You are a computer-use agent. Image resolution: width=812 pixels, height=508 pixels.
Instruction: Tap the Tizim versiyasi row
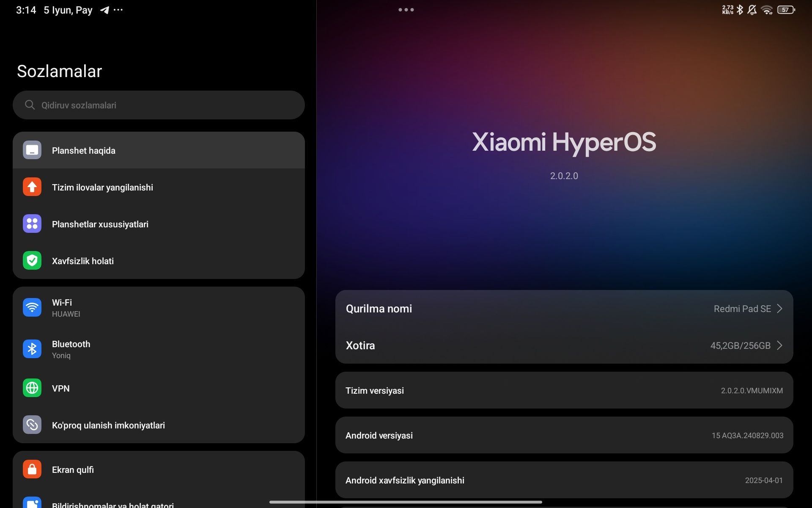[x=564, y=390]
